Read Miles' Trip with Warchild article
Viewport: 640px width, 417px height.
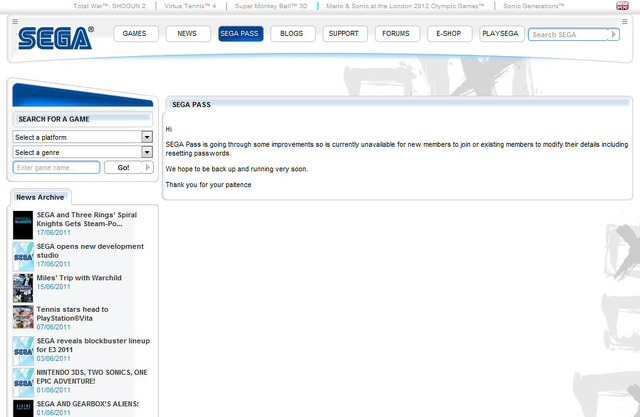(x=79, y=277)
